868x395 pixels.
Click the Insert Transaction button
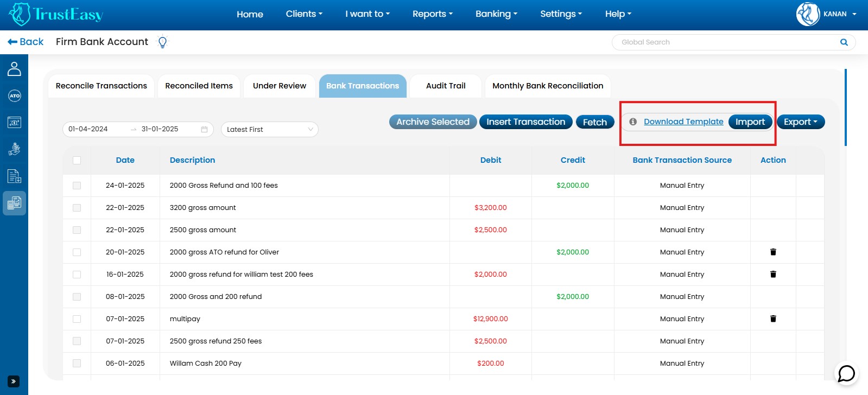(525, 122)
